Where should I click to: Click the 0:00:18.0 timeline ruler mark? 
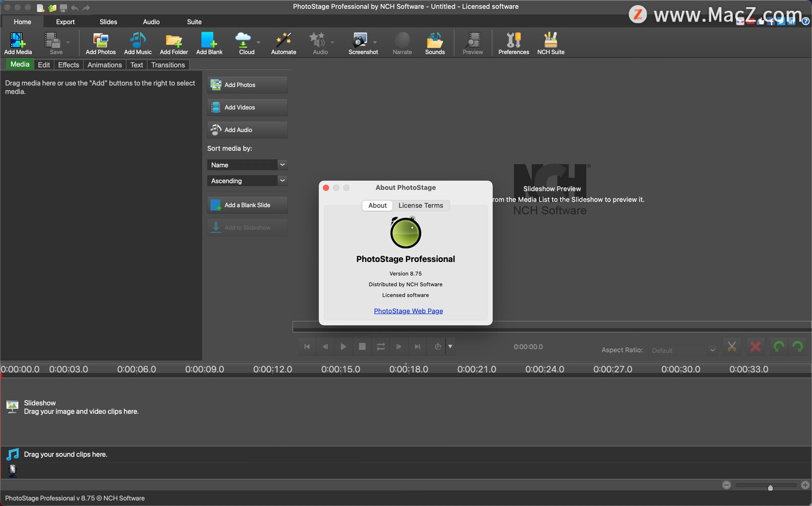(x=408, y=369)
